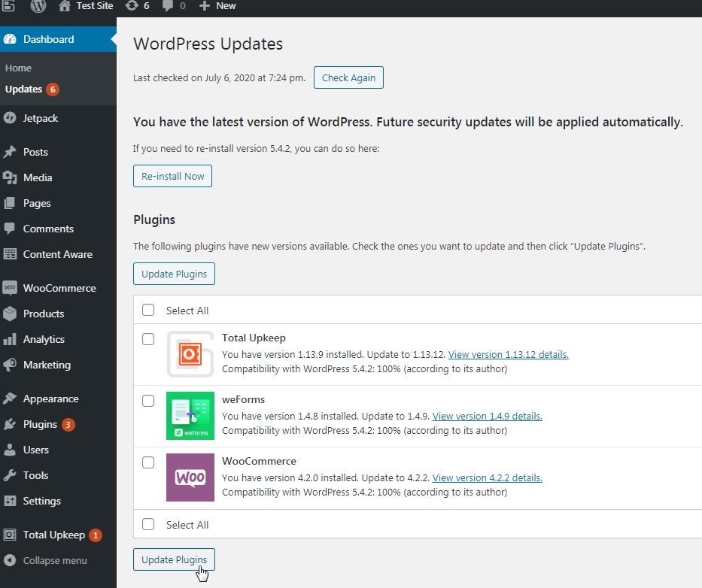Open the New content menu
Screen dimensions: 702x588
pos(217,6)
